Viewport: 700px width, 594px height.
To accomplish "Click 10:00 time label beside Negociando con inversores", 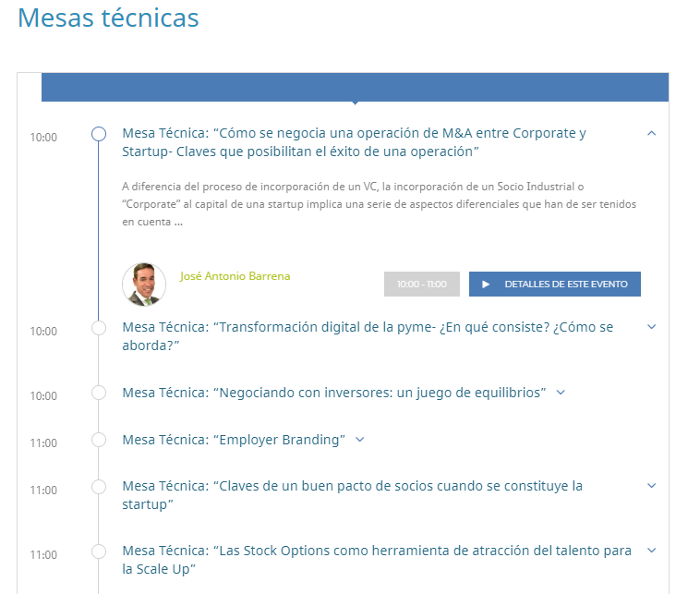I will tap(43, 396).
